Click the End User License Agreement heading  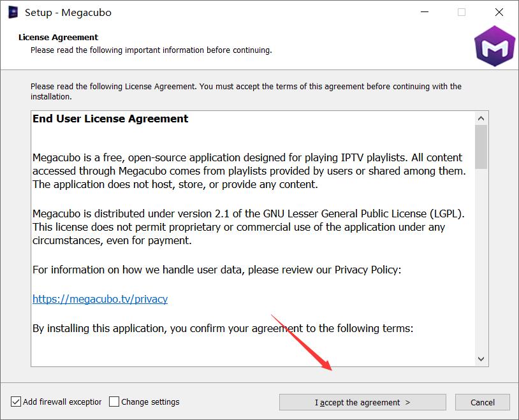[110, 119]
